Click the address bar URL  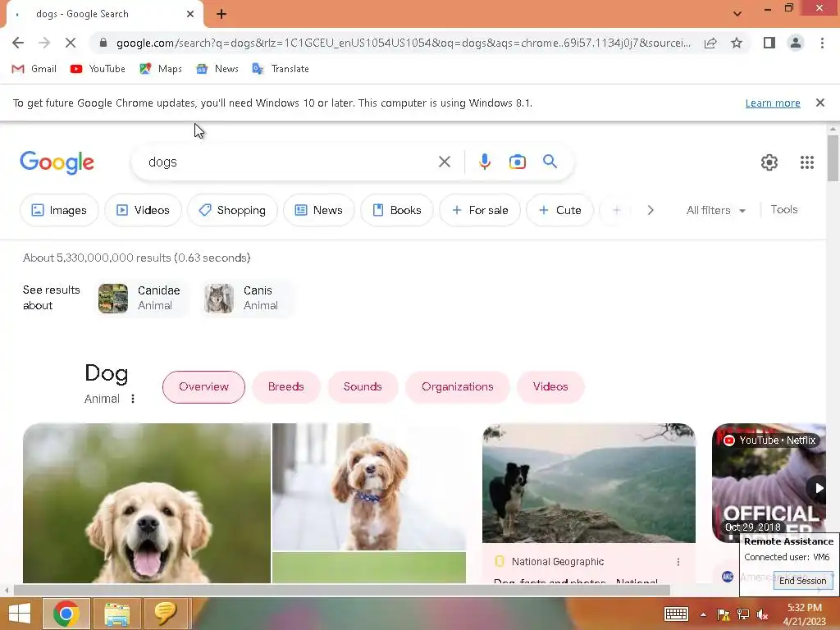(403, 43)
